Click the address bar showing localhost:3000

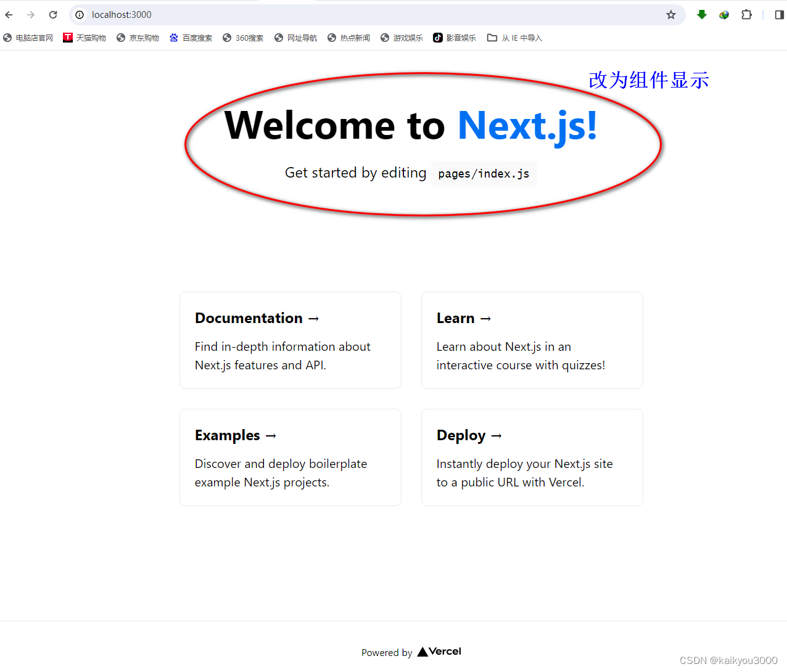click(x=376, y=15)
